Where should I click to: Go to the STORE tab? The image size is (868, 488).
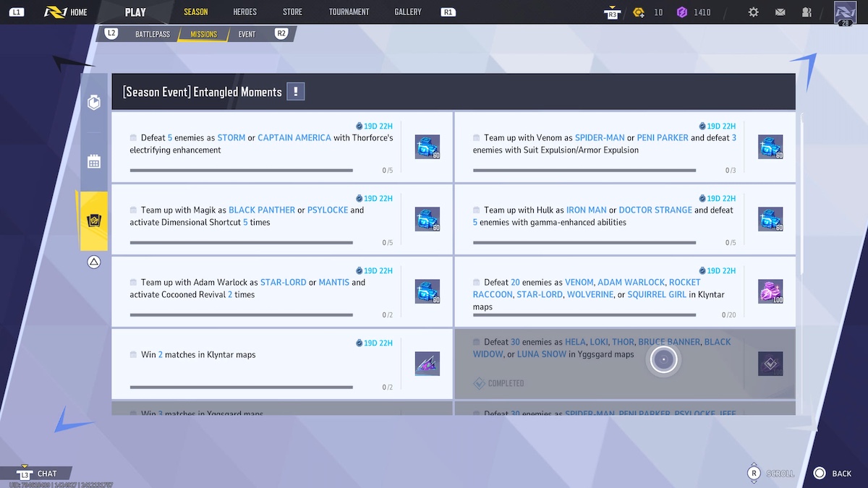tap(292, 12)
